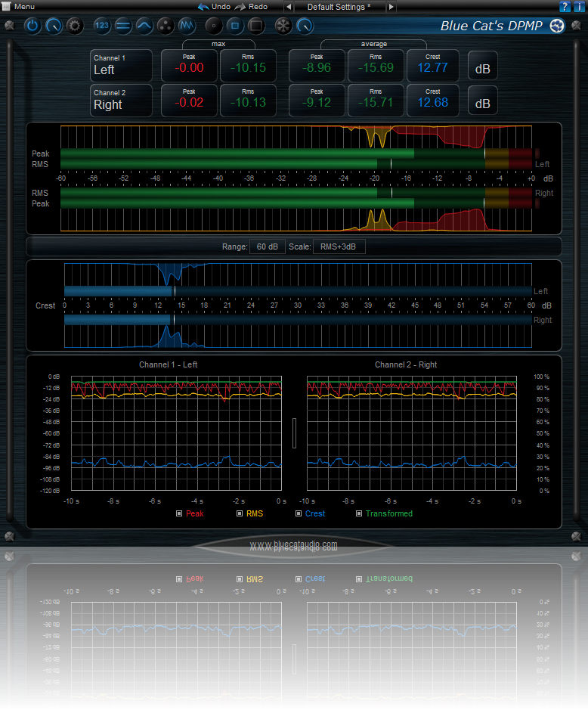Visit the www.bluecataudio.com link
Image resolution: width=588 pixels, height=710 pixels.
[x=293, y=546]
